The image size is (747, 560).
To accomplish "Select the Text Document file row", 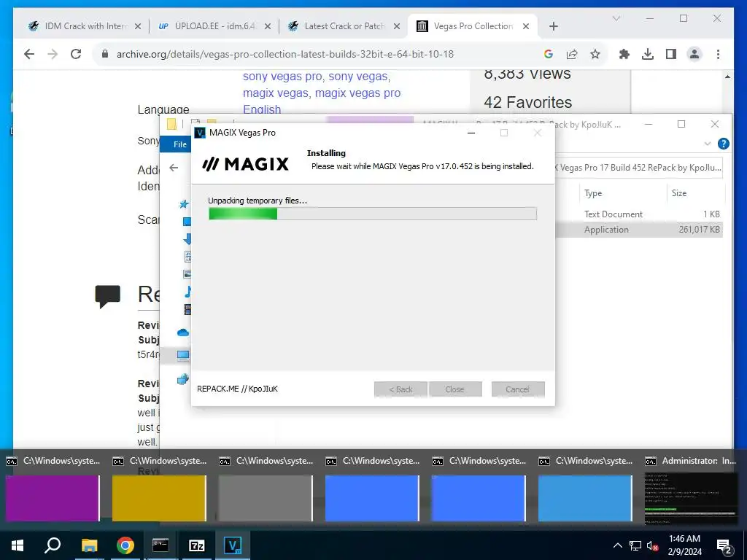I will [x=639, y=214].
